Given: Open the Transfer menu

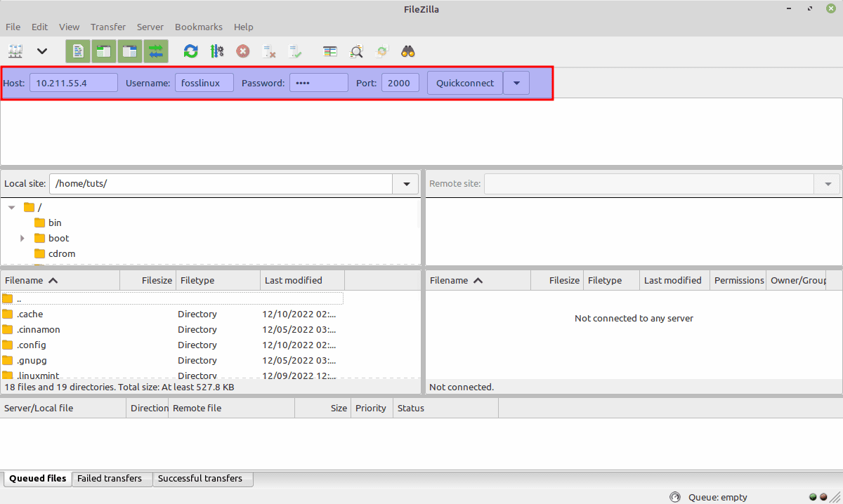Looking at the screenshot, I should pos(107,27).
